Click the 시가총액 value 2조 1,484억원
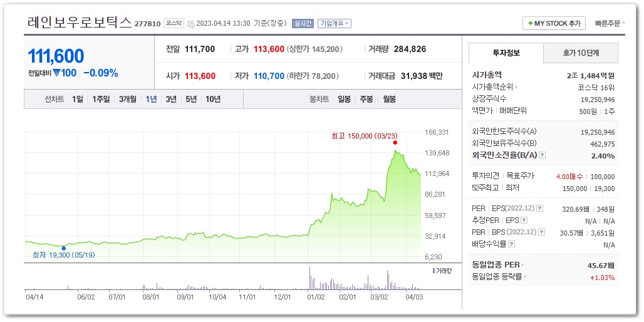Viewport: 644px width, 322px height. point(591,76)
